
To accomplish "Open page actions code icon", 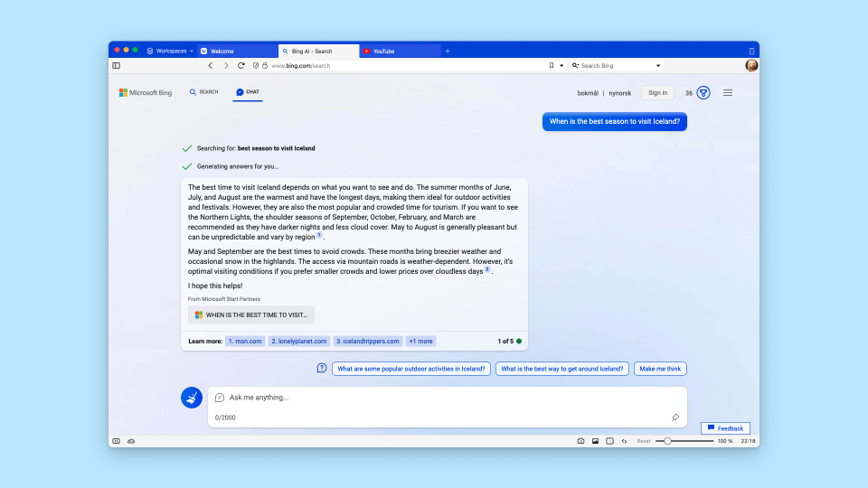I will coord(625,441).
